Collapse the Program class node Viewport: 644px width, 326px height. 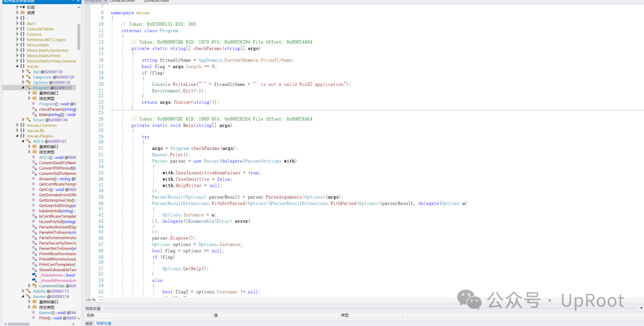(23, 88)
